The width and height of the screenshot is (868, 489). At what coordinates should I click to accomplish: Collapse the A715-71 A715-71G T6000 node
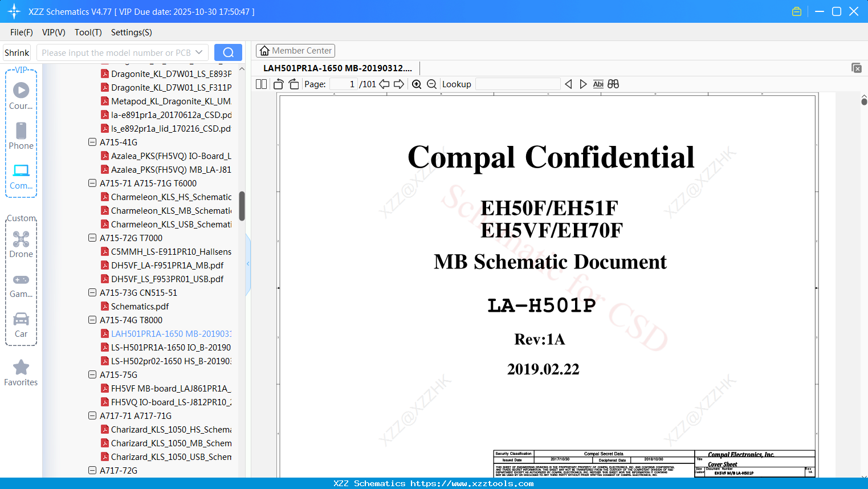coord(92,183)
